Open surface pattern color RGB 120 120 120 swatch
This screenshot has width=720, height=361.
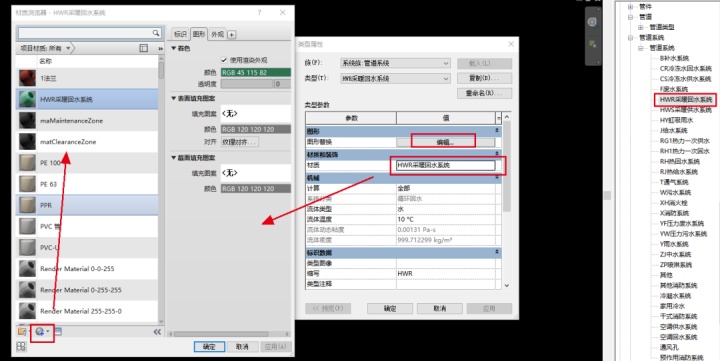coord(256,130)
